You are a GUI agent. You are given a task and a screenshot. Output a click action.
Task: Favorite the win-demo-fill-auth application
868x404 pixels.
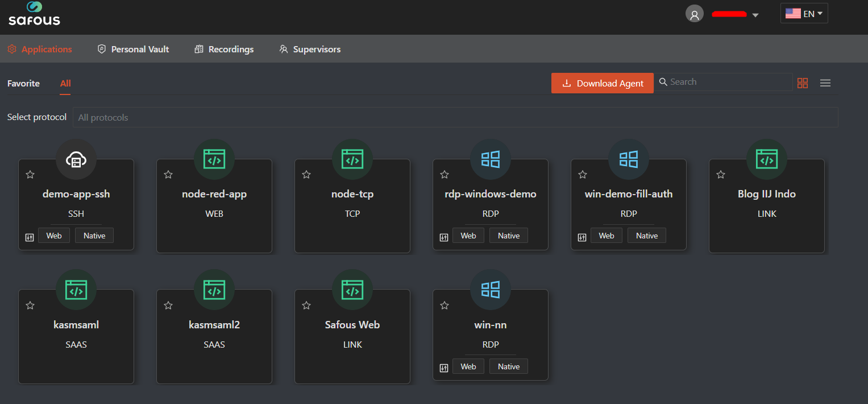click(583, 175)
